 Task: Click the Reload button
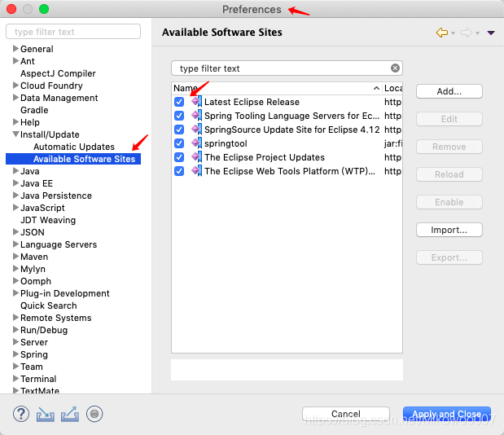[x=449, y=174]
